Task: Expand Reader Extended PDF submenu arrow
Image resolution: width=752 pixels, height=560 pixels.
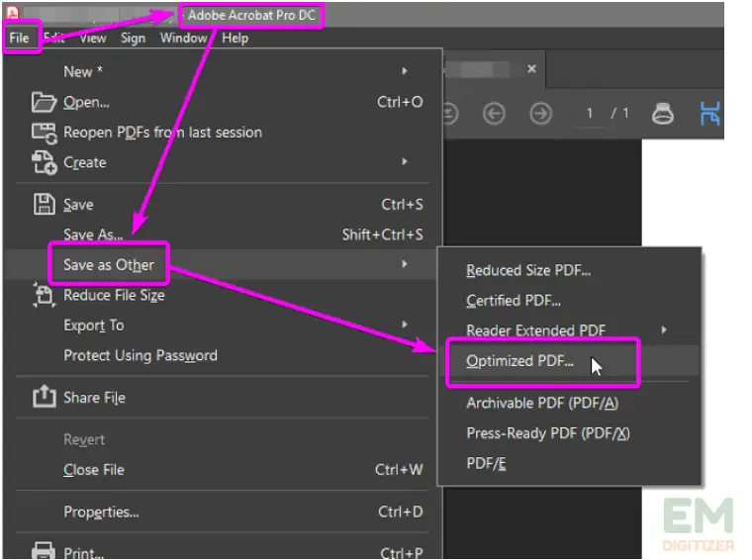Action: [x=664, y=329]
